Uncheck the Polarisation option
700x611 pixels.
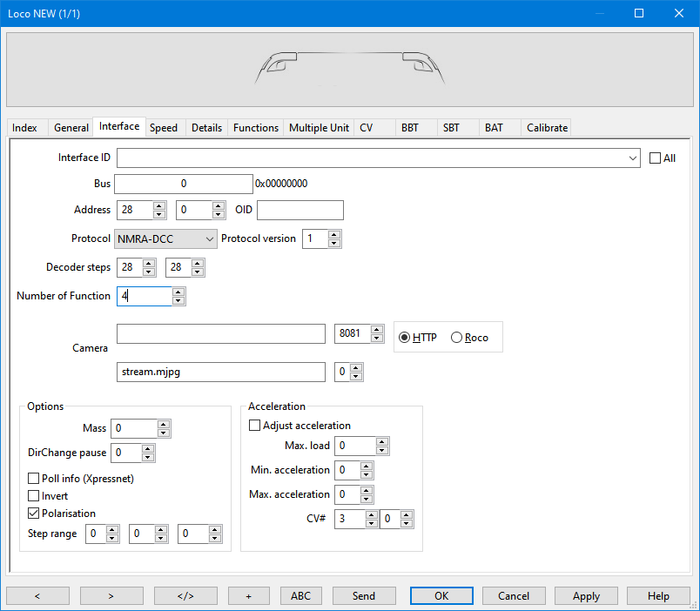coord(34,513)
